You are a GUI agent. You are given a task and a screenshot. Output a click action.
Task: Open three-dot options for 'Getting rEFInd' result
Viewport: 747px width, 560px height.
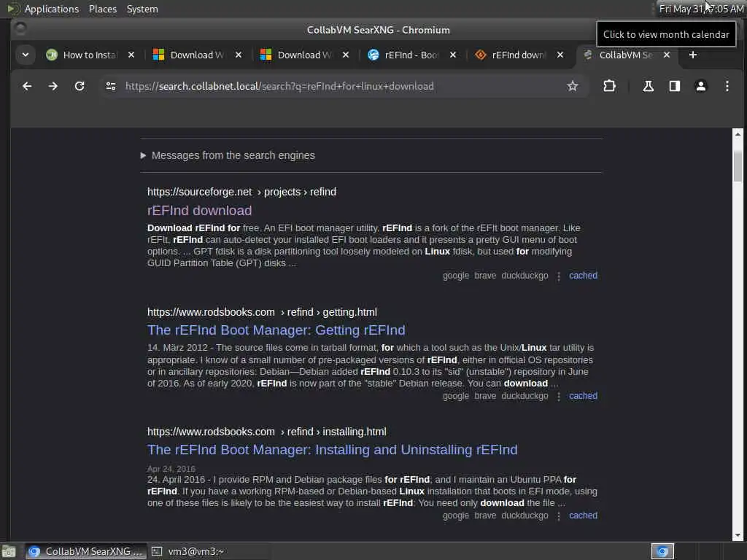[559, 396]
